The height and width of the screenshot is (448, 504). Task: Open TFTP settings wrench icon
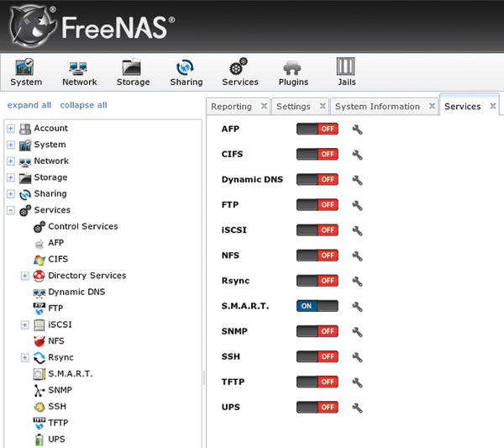357,382
